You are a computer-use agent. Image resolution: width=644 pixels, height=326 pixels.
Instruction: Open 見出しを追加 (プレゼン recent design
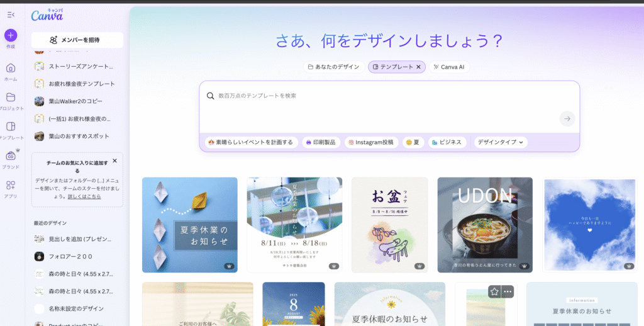click(x=77, y=239)
